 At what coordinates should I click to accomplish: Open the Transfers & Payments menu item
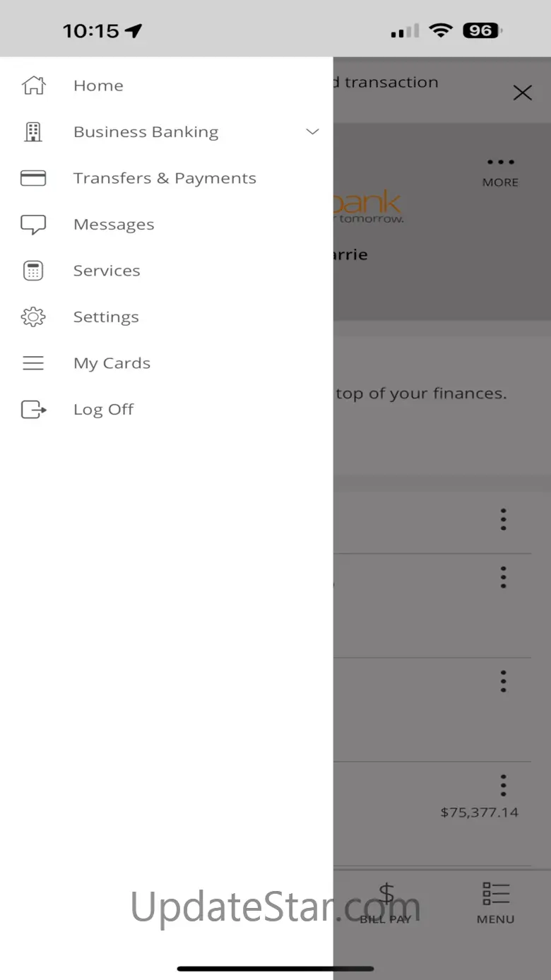[x=165, y=178]
